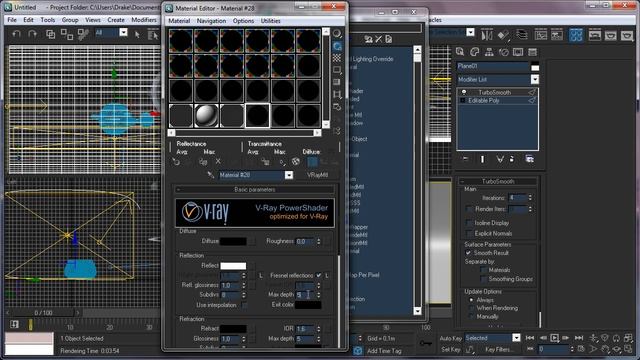Click Sample Type sphere icon in Material Editor
The width and height of the screenshot is (640, 360).
337,33
